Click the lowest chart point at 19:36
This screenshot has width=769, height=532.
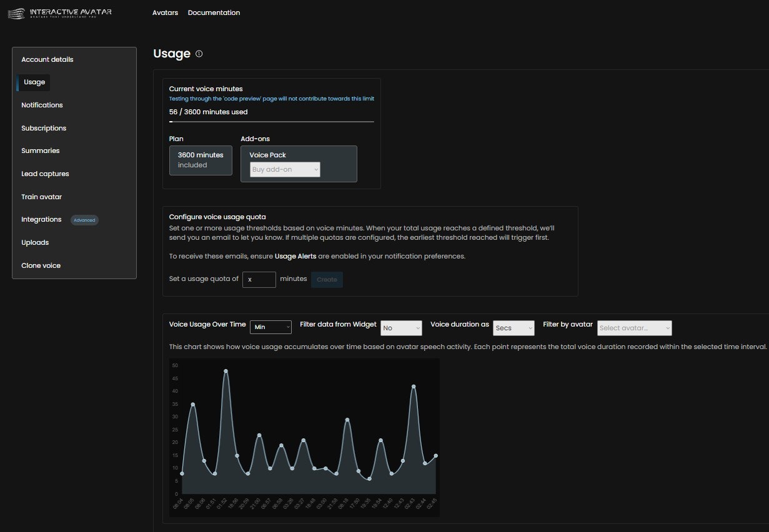pyautogui.click(x=370, y=479)
